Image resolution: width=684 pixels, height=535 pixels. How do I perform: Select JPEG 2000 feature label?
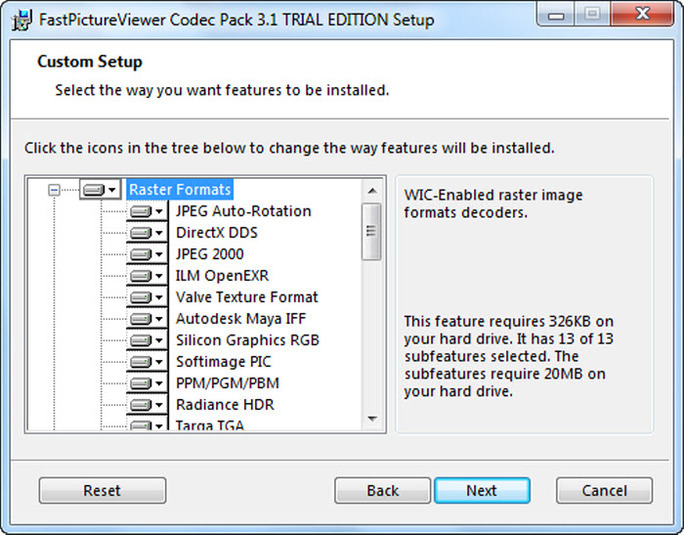(210, 254)
